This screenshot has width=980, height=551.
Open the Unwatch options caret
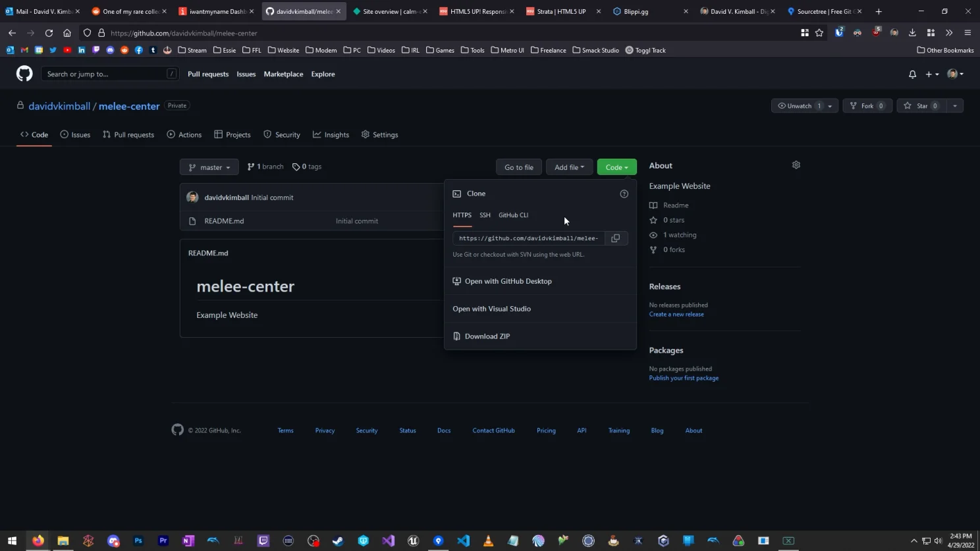[x=829, y=105]
